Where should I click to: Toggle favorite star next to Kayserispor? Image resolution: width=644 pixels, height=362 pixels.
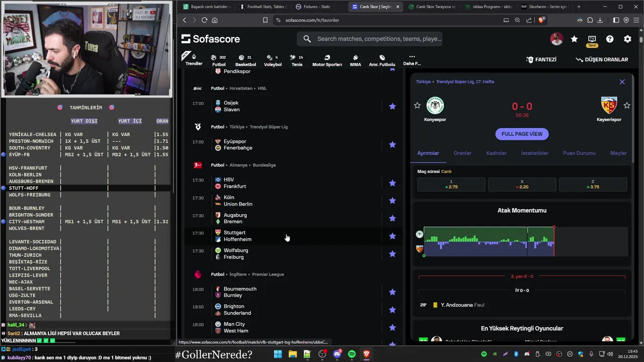tap(627, 106)
